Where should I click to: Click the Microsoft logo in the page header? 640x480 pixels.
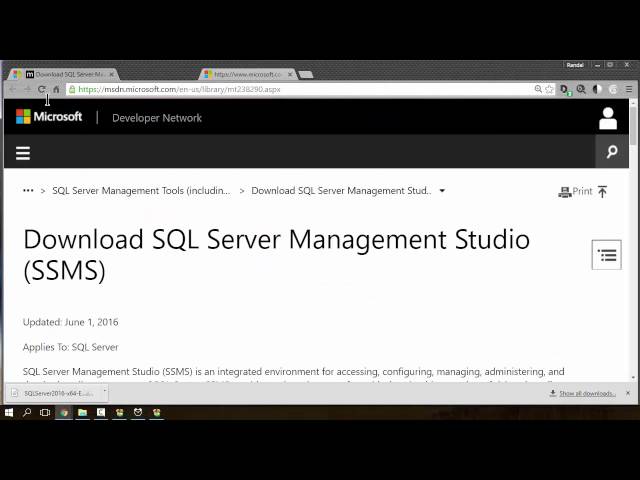pyautogui.click(x=49, y=117)
